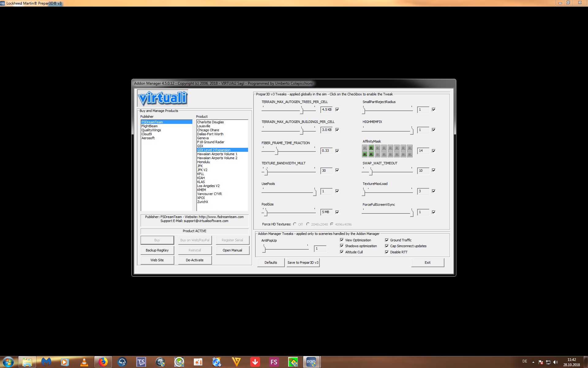Click the Prepar3D taskbar icon
Viewport: 588px width, 368px height.
(311, 362)
